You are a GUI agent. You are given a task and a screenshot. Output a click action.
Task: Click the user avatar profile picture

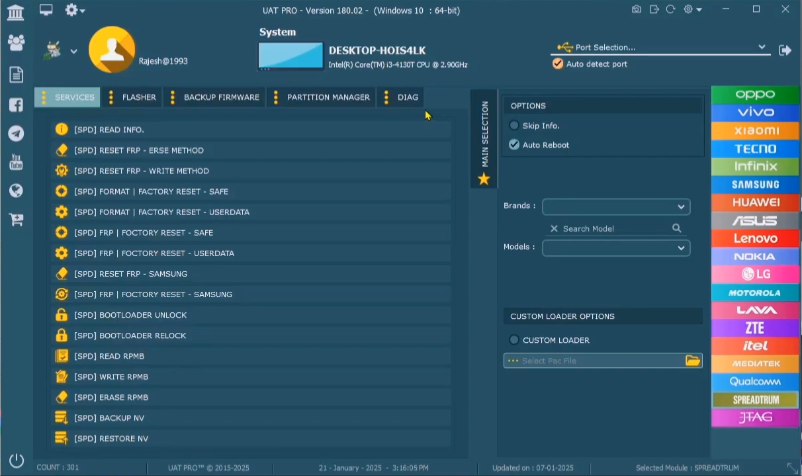point(112,50)
